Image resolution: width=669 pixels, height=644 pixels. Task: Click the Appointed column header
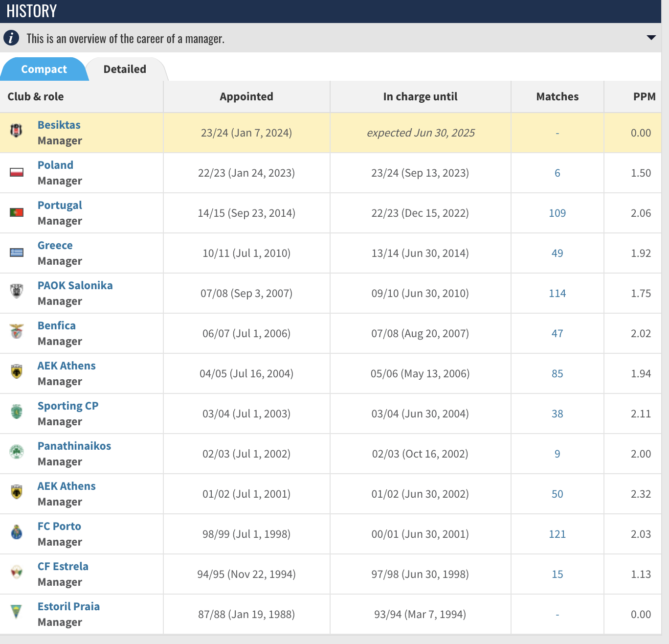coord(246,96)
